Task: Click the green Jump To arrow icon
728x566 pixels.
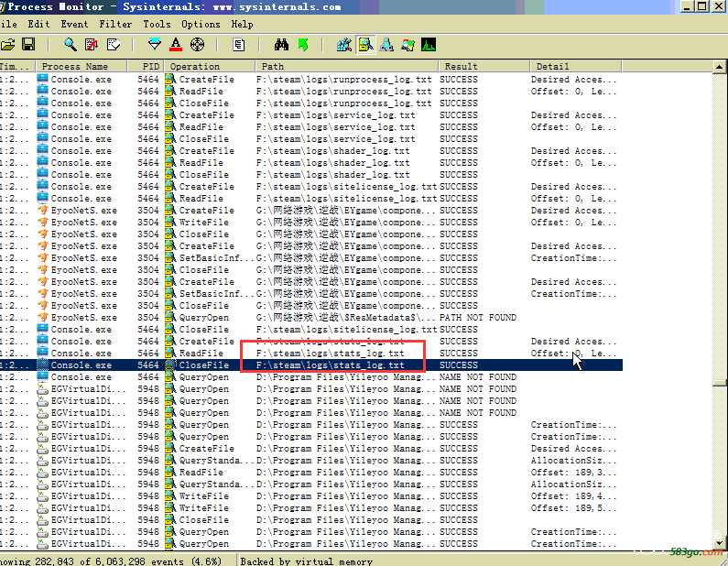Action: pyautogui.click(x=303, y=45)
